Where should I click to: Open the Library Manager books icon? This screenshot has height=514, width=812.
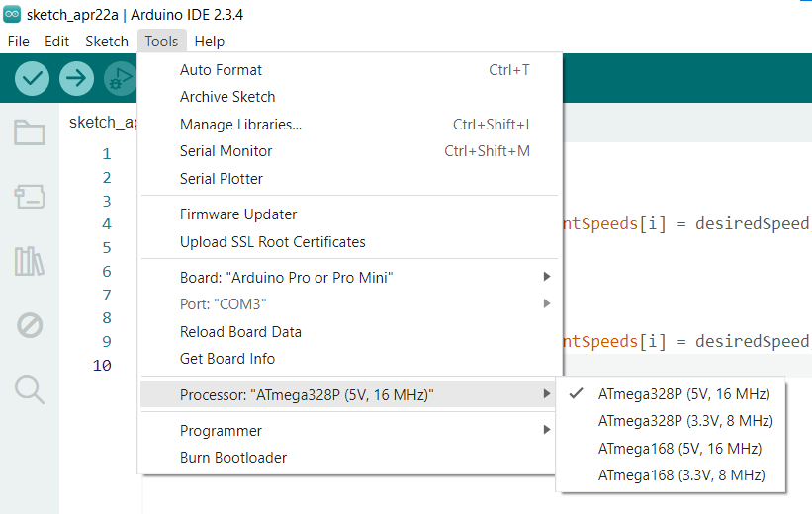(x=30, y=261)
